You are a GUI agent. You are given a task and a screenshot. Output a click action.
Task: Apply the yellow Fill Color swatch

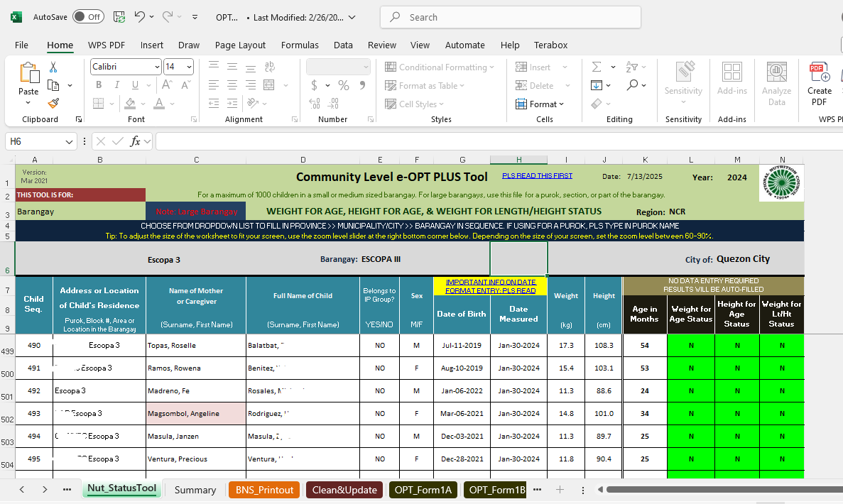pyautogui.click(x=130, y=103)
